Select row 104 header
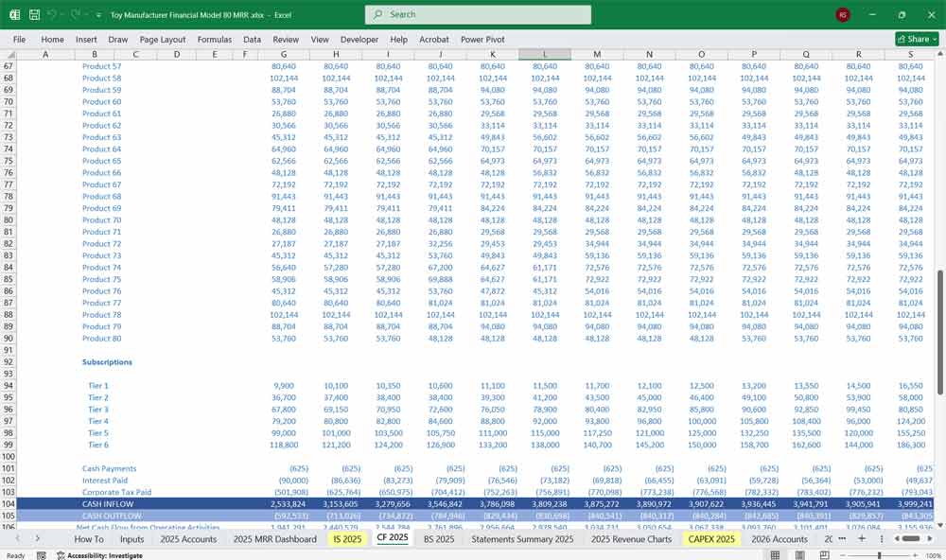 [x=9, y=504]
